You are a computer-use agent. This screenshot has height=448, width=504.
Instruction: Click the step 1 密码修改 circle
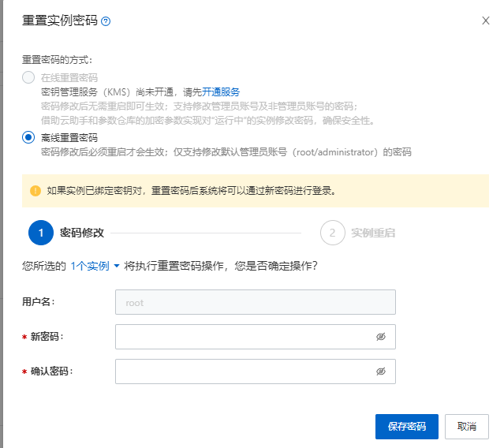coord(40,233)
